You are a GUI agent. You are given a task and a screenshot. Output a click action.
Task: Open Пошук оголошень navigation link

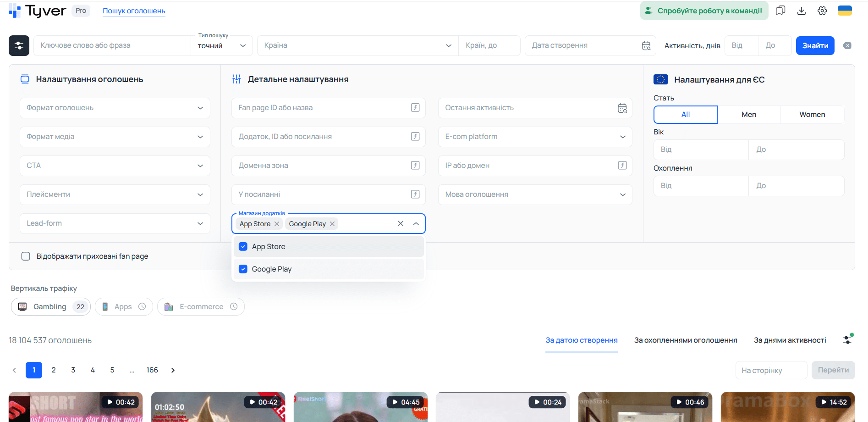pos(134,11)
